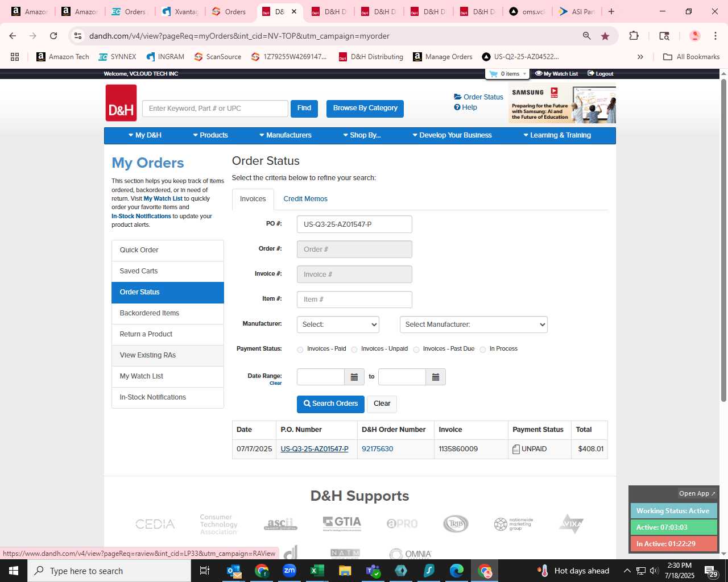Open View Existing RAs in sidebar
Image resolution: width=728 pixels, height=582 pixels.
pyautogui.click(x=168, y=355)
